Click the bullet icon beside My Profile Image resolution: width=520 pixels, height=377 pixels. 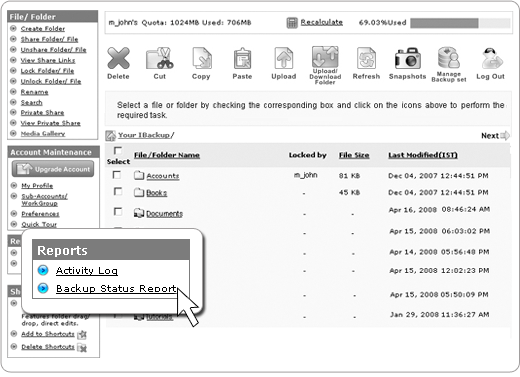(14, 185)
